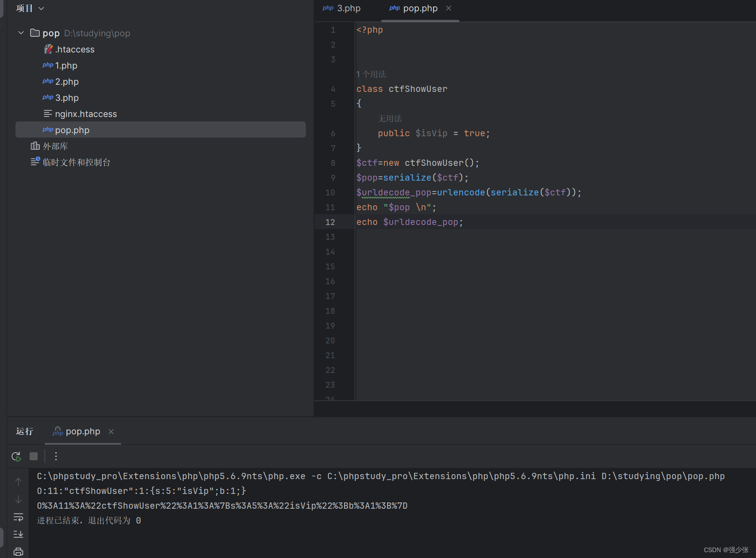Click the nginx.htaccess text file icon
Screen dimensions: 756x558
coord(48,114)
